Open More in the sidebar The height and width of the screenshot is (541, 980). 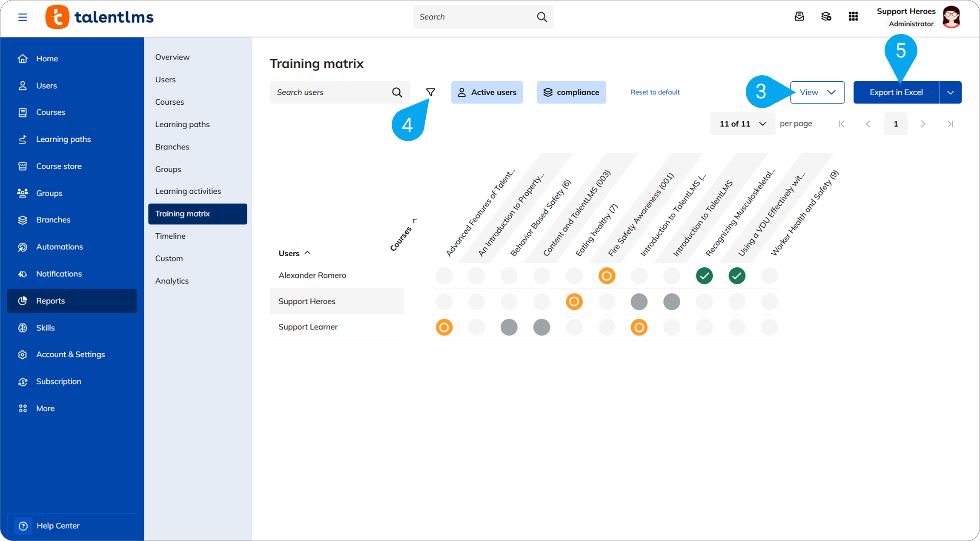pyautogui.click(x=72, y=408)
